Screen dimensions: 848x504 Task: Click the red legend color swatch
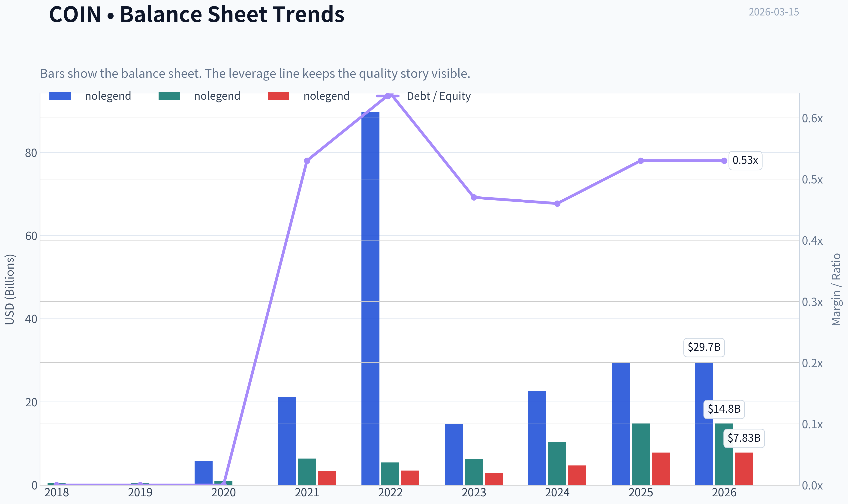(x=279, y=96)
